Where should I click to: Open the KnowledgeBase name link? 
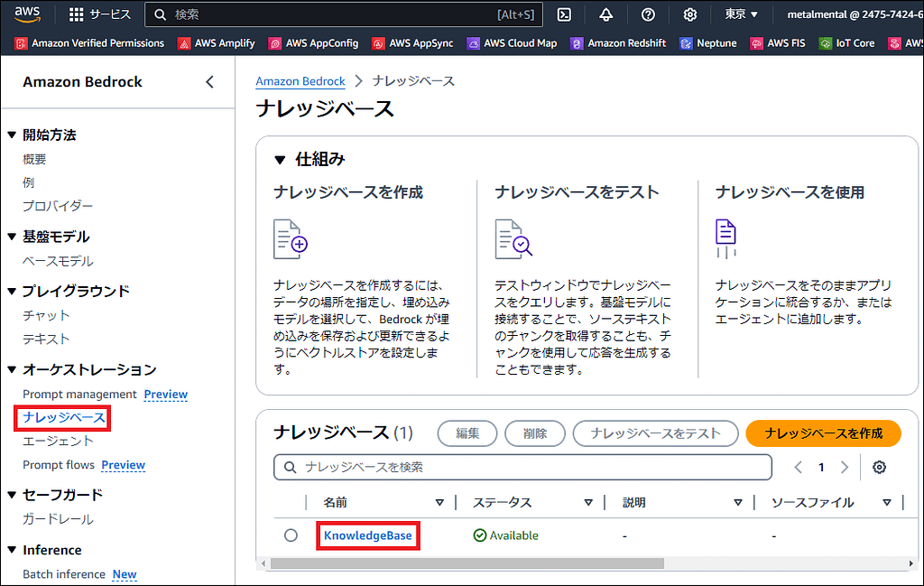(367, 535)
